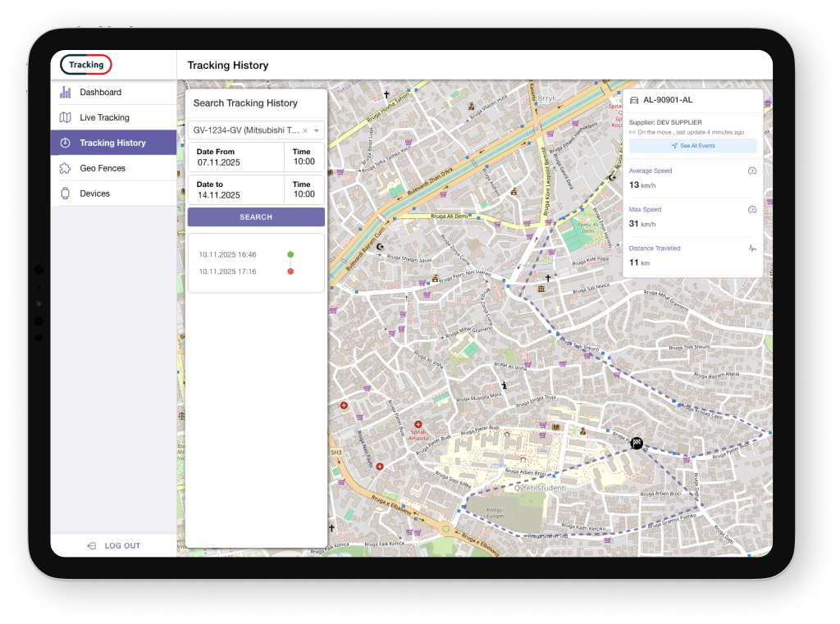The width and height of the screenshot is (840, 624).
Task: Click the Dashboard bar chart icon
Action: pyautogui.click(x=65, y=93)
